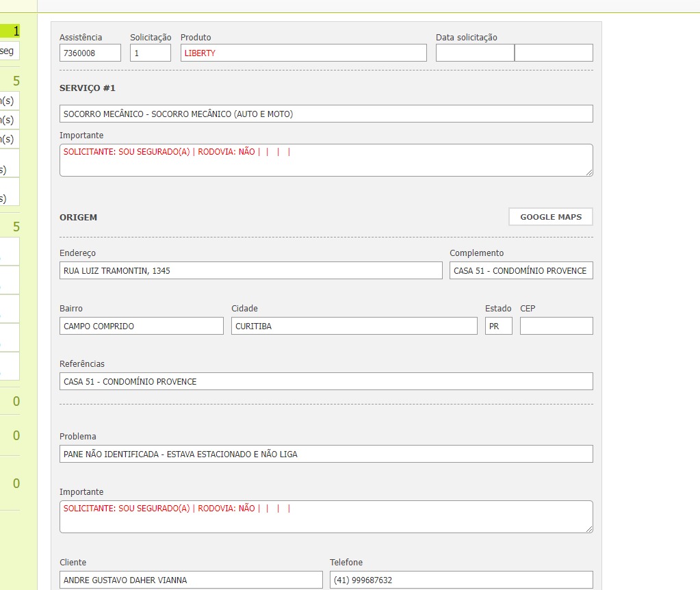Click the Telefone field

pyautogui.click(x=461, y=580)
